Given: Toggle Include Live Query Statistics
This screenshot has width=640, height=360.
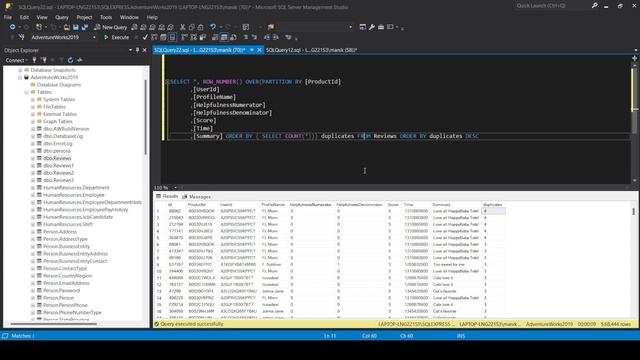Looking at the screenshot, I should coord(193,37).
